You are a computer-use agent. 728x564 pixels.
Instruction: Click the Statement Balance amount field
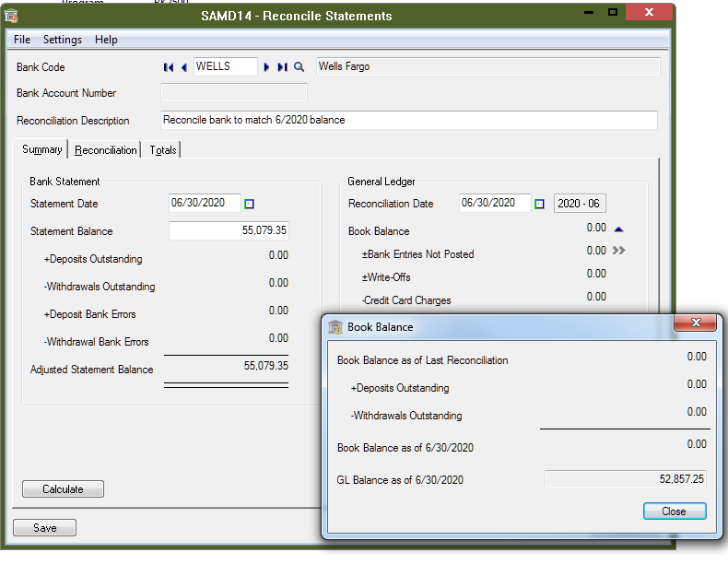click(x=229, y=231)
